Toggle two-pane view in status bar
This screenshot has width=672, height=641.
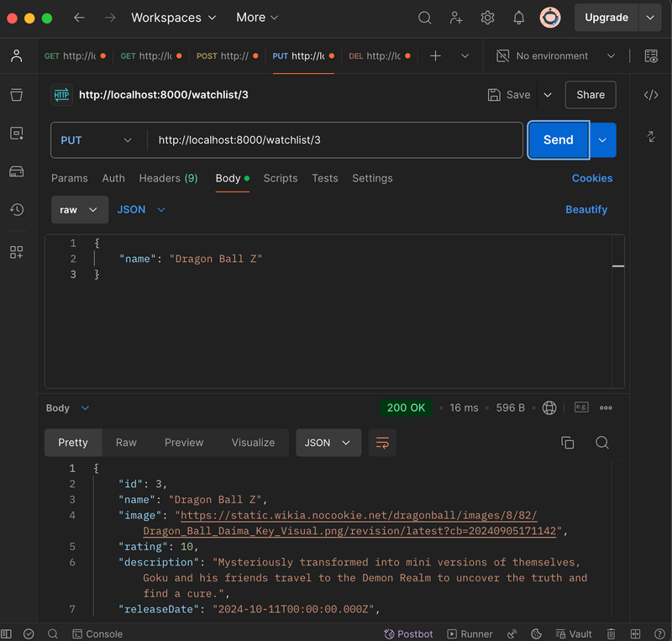coord(636,633)
